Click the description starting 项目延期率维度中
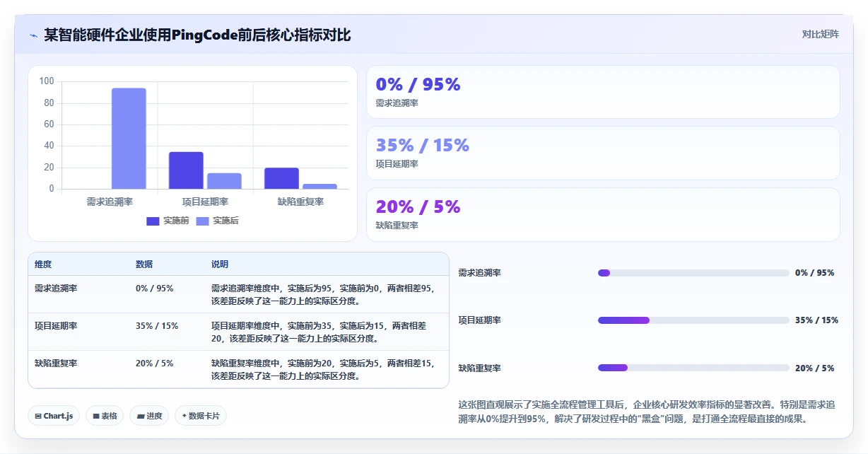The height and width of the screenshot is (454, 868). coord(319,332)
